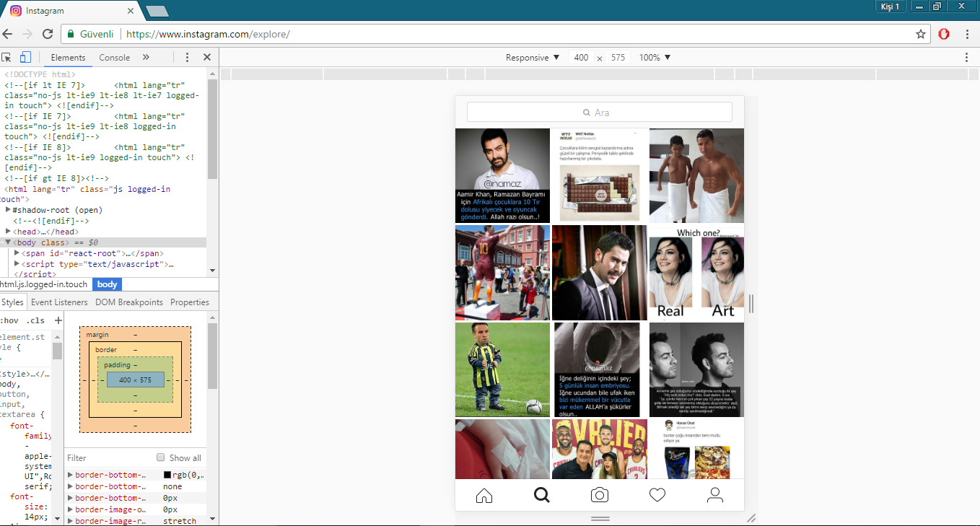The width and height of the screenshot is (980, 526).
Task: Open the man in suit thumbnail
Action: click(x=600, y=273)
